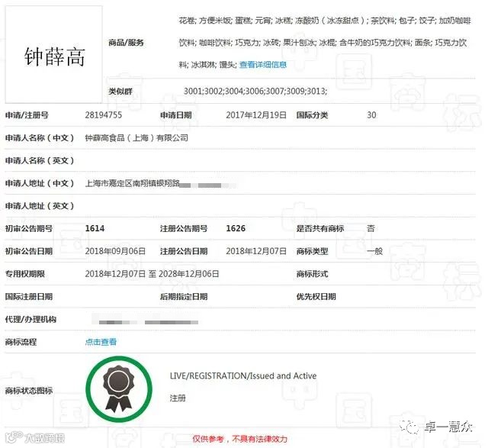This screenshot has width=488, height=448.
Task: Open the 点击查看 trademark process link
Action: click(101, 342)
